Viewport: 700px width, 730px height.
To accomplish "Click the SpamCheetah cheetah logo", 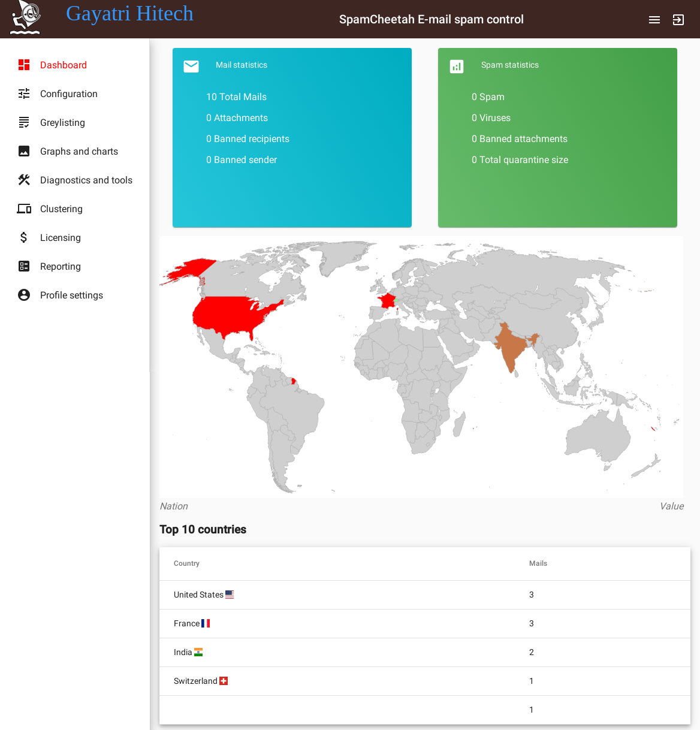I will click(x=25, y=18).
